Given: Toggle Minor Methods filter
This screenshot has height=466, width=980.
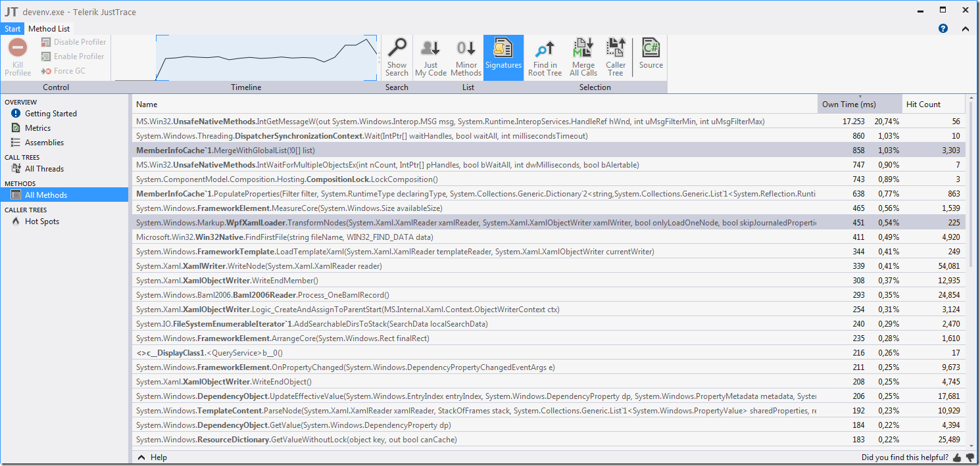Looking at the screenshot, I should 466,58.
